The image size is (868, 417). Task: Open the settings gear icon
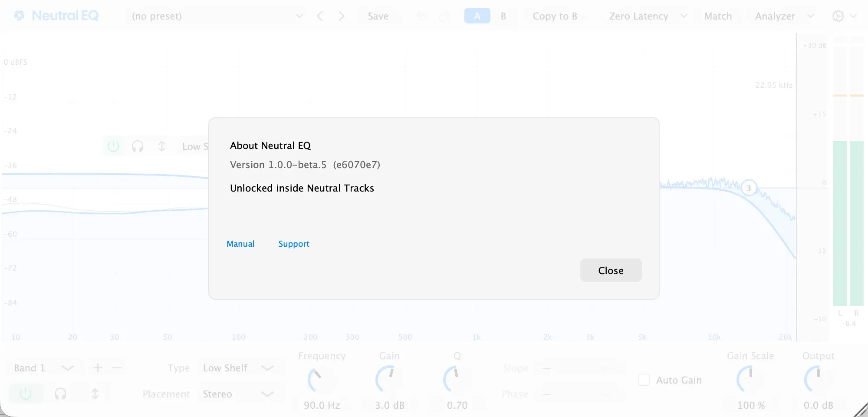pos(838,16)
